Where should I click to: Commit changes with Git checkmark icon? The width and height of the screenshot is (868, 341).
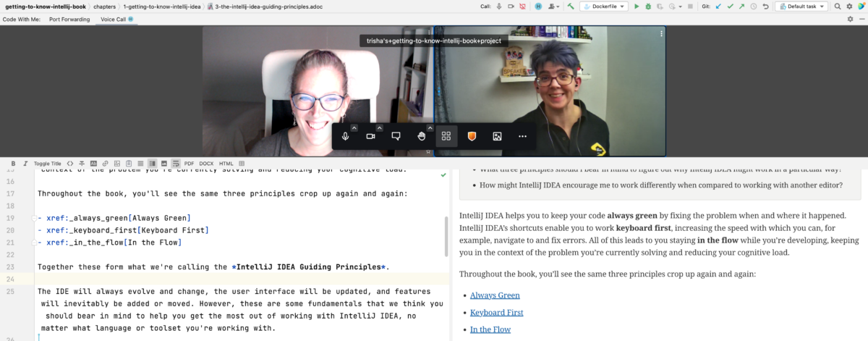coord(731,7)
